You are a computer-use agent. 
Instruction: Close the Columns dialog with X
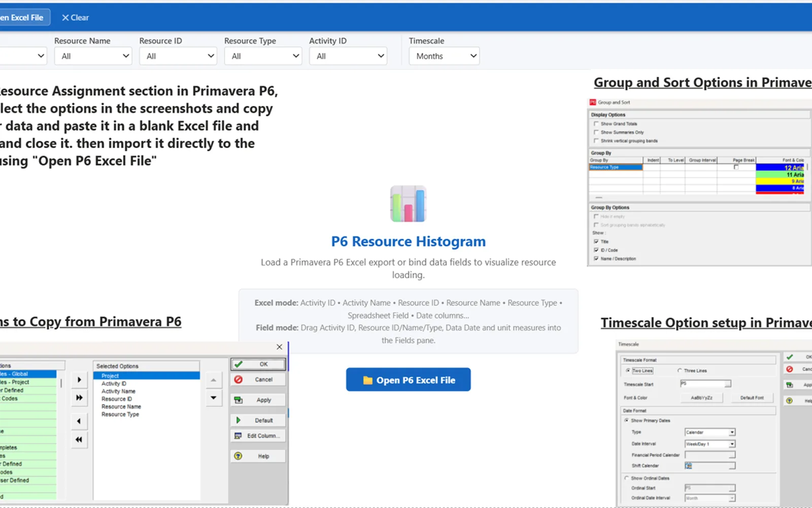279,347
